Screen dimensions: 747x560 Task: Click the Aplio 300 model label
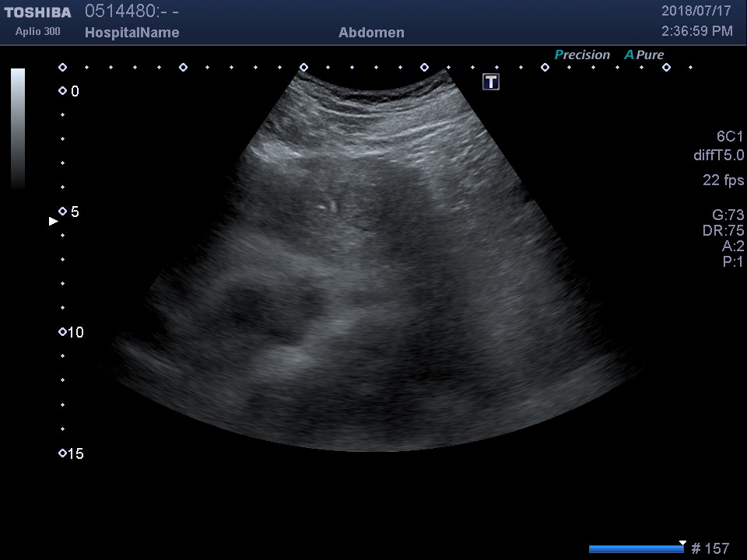(37, 31)
